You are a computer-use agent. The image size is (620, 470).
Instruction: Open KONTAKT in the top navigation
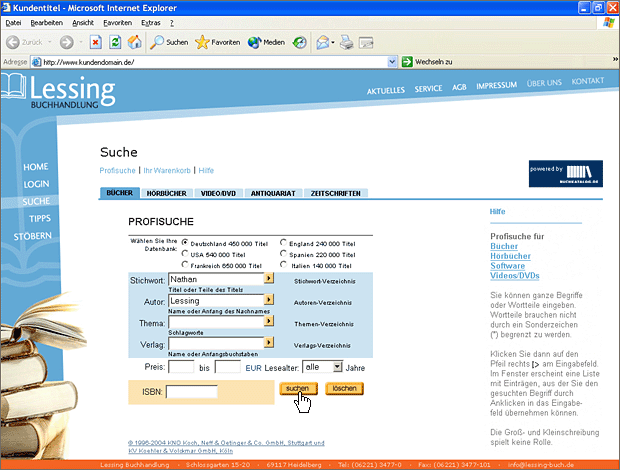[588, 81]
